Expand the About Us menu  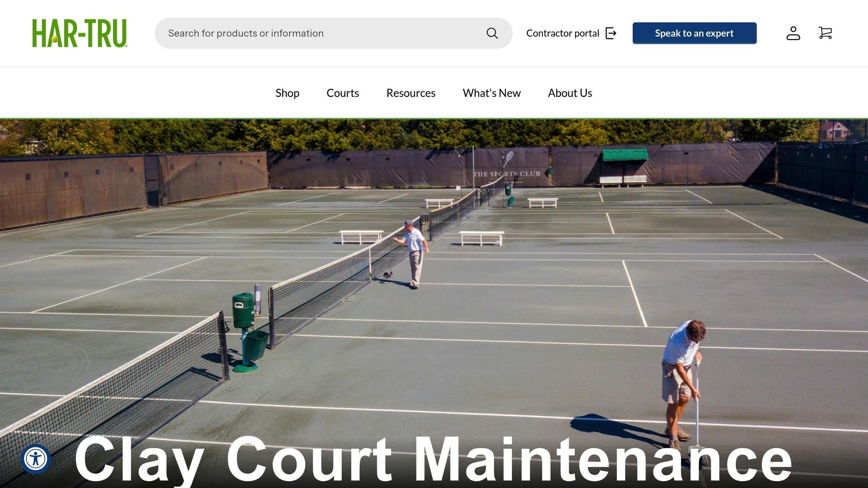[570, 93]
